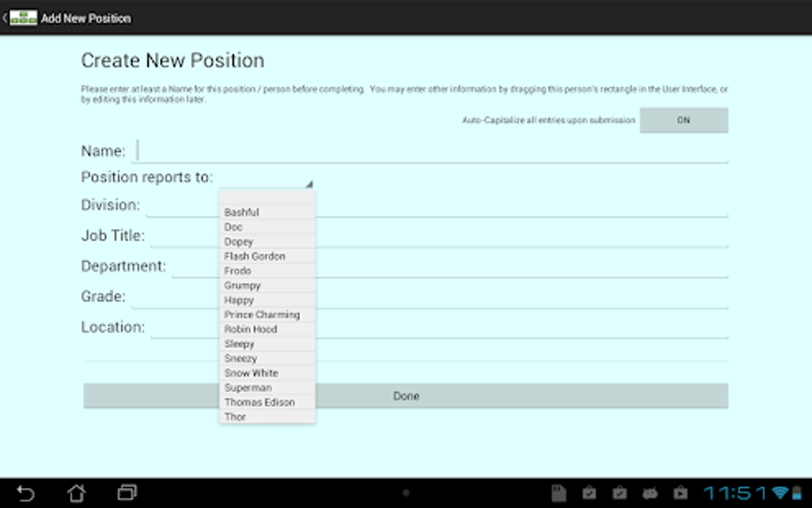812x508 pixels.
Task: Switch Auto-Capitalize toggle to OFF
Action: tap(683, 120)
